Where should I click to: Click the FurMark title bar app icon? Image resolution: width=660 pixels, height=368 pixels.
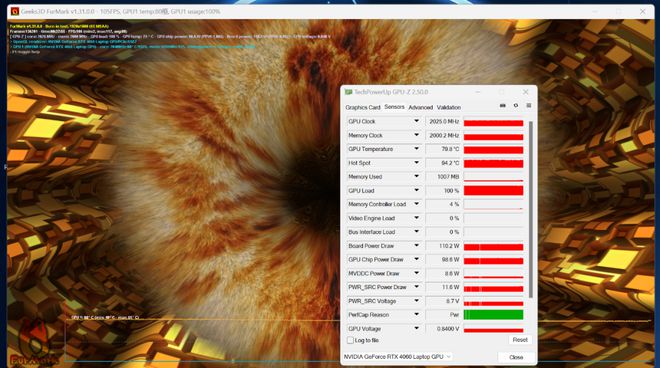coord(15,11)
